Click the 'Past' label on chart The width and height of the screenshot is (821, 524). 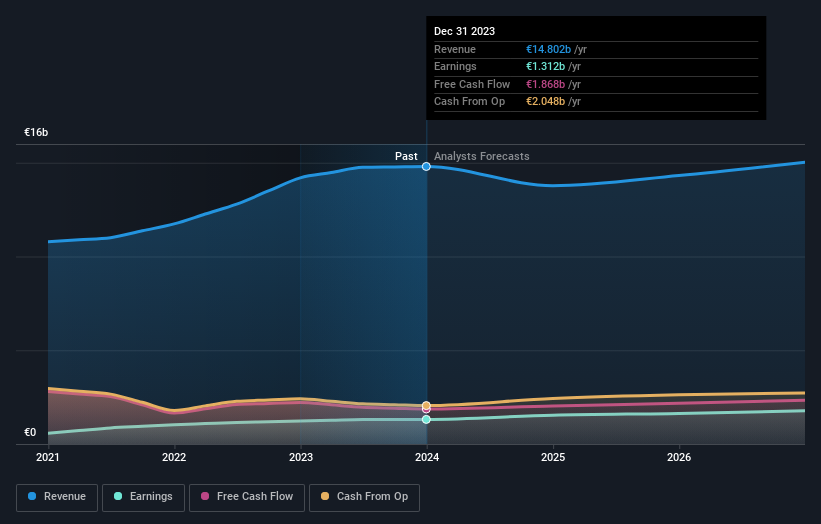coord(406,156)
